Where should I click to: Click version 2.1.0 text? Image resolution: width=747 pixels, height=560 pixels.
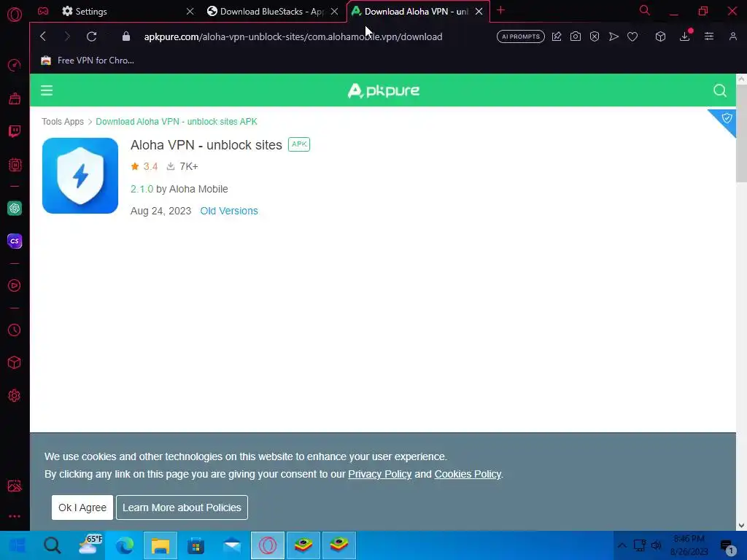pyautogui.click(x=142, y=189)
